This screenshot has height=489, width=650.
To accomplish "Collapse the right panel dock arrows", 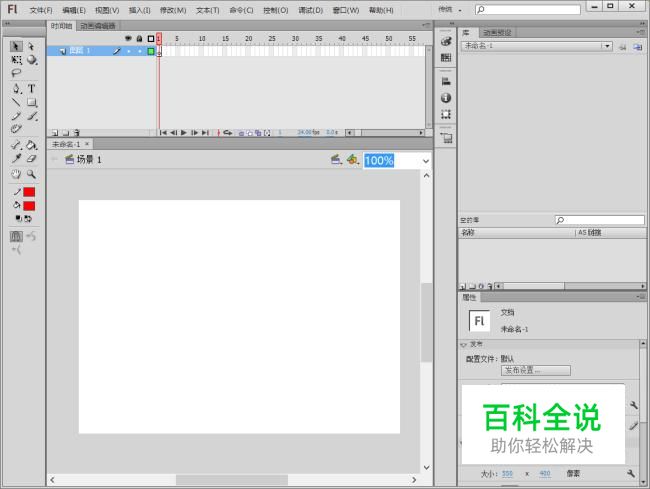I will [643, 24].
